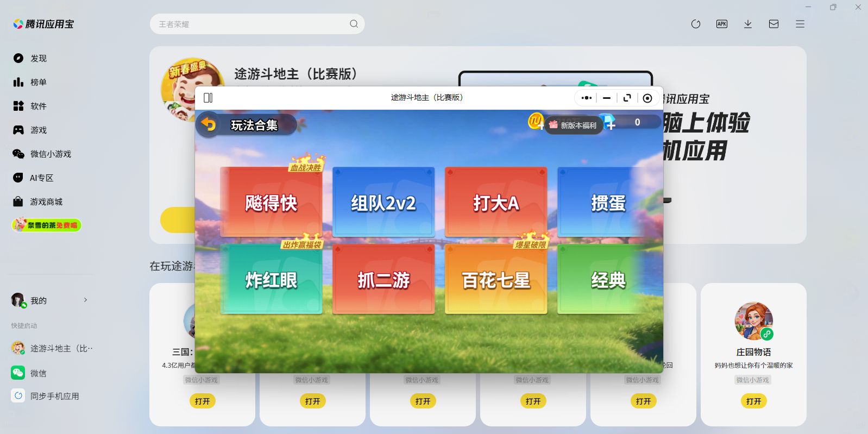Select the 抓二游 game mode card
Screen dimensions: 868x434
coord(383,279)
